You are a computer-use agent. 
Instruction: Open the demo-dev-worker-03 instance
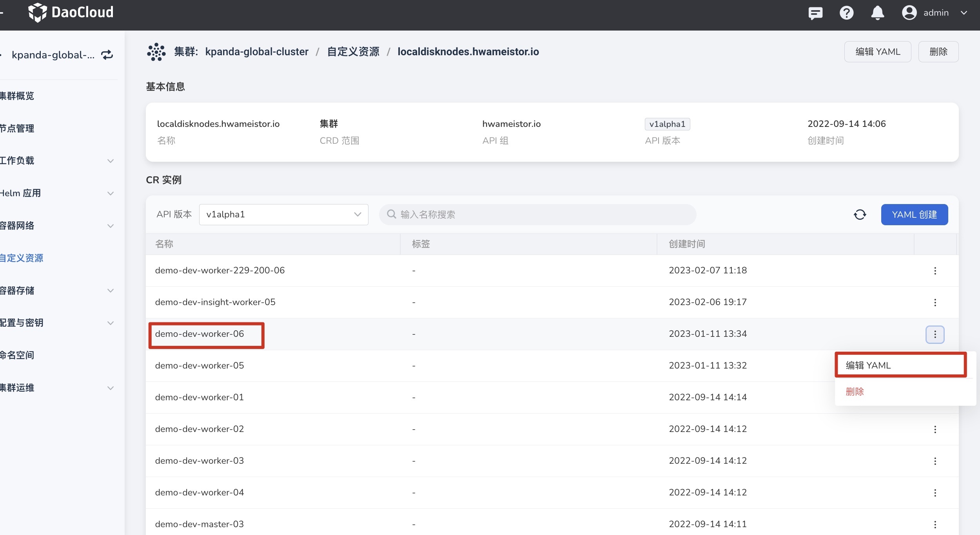pyautogui.click(x=200, y=461)
